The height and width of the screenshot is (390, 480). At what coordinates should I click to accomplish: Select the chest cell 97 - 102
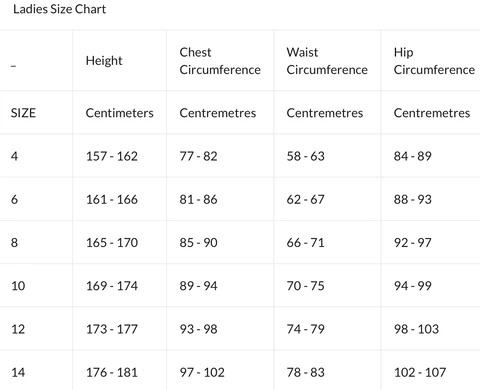[202, 372]
